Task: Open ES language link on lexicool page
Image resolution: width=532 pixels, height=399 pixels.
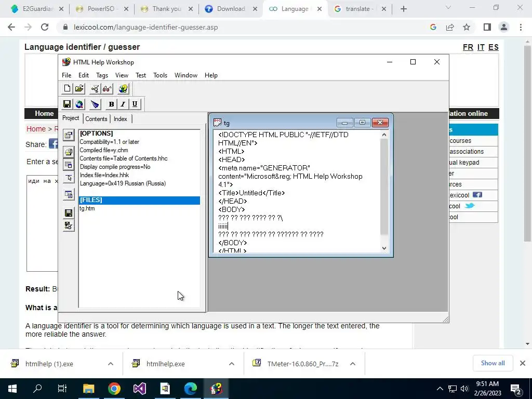Action: tap(494, 47)
